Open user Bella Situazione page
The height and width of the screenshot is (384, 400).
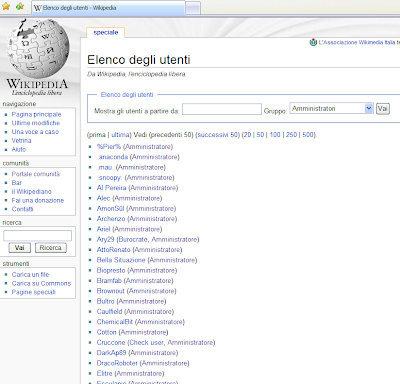click(x=121, y=260)
